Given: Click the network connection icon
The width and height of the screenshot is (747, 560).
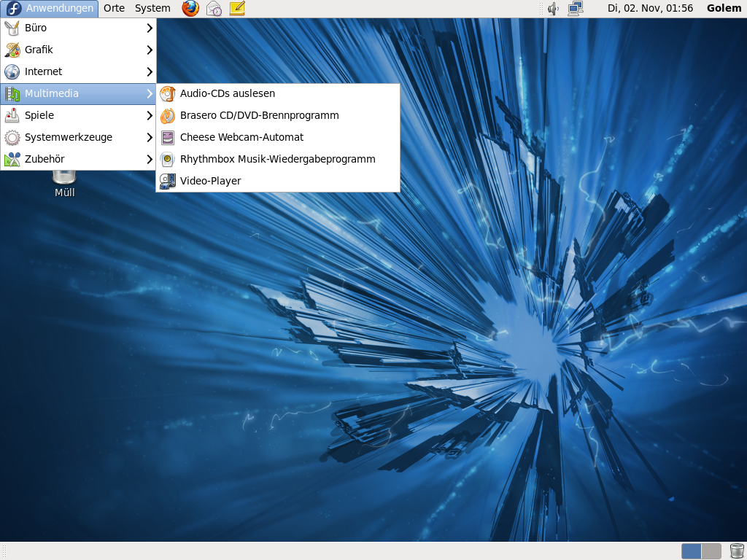Looking at the screenshot, I should [x=576, y=9].
